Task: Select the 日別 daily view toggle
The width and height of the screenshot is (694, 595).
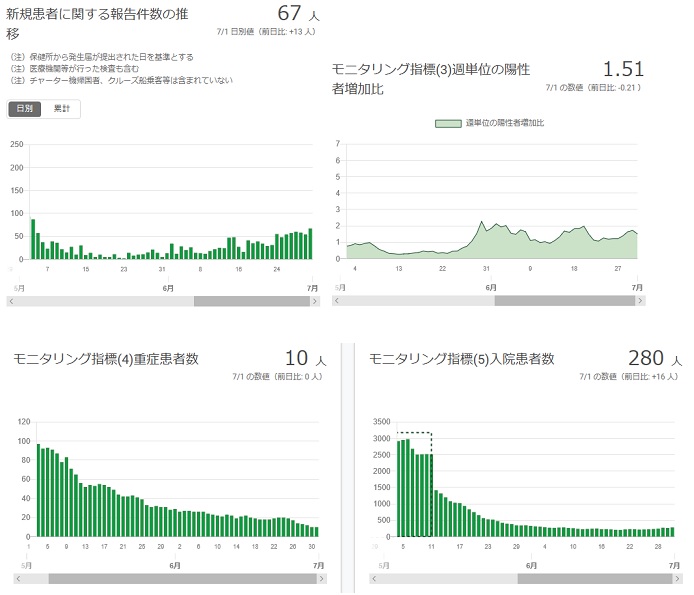Action: (25, 108)
